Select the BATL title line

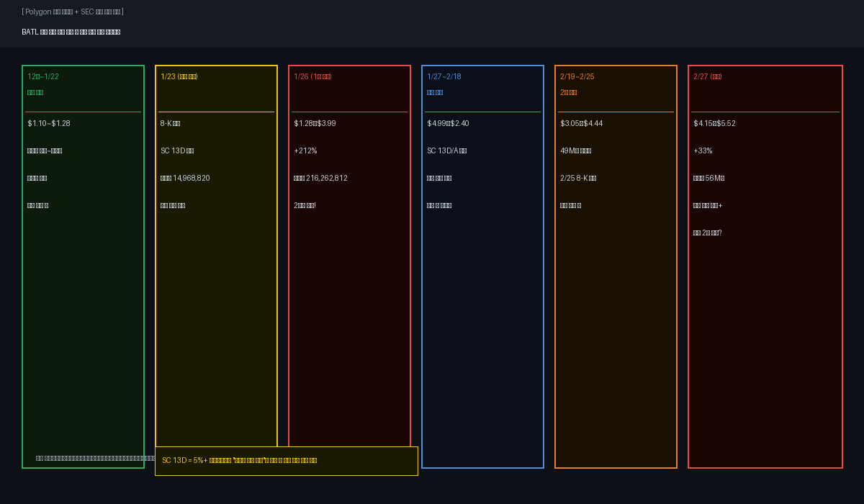point(71,32)
